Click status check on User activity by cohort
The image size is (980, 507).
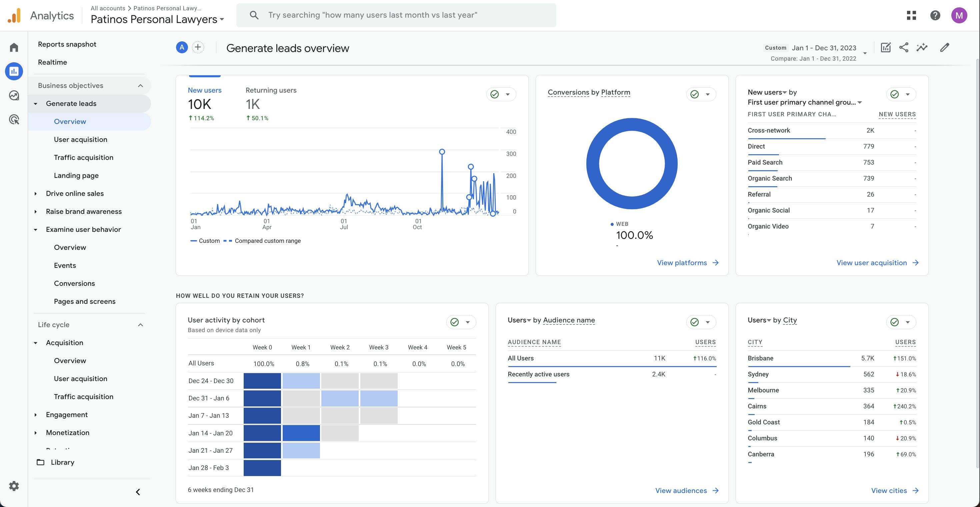455,322
